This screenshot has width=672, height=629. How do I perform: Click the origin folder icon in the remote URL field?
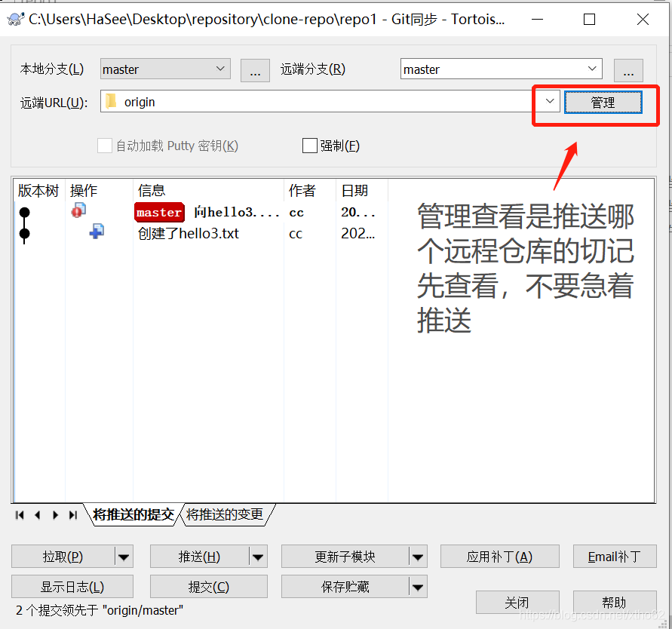pyautogui.click(x=111, y=102)
